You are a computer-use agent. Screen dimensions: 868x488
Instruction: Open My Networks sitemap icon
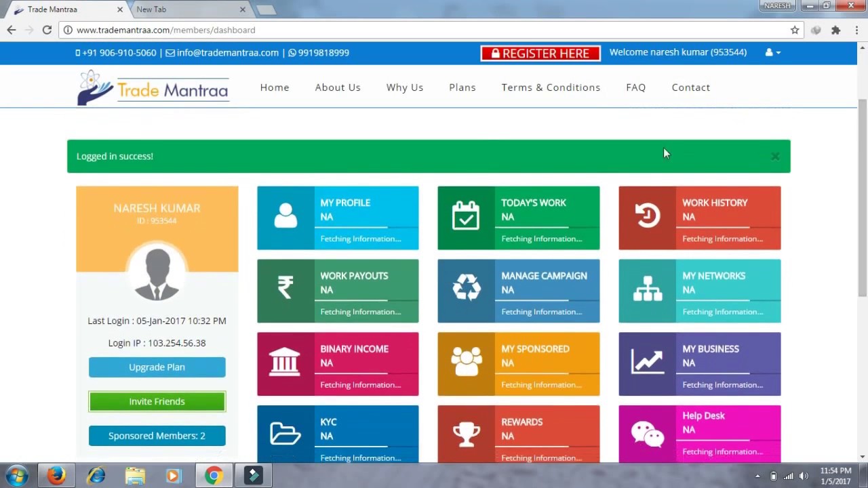coord(648,289)
